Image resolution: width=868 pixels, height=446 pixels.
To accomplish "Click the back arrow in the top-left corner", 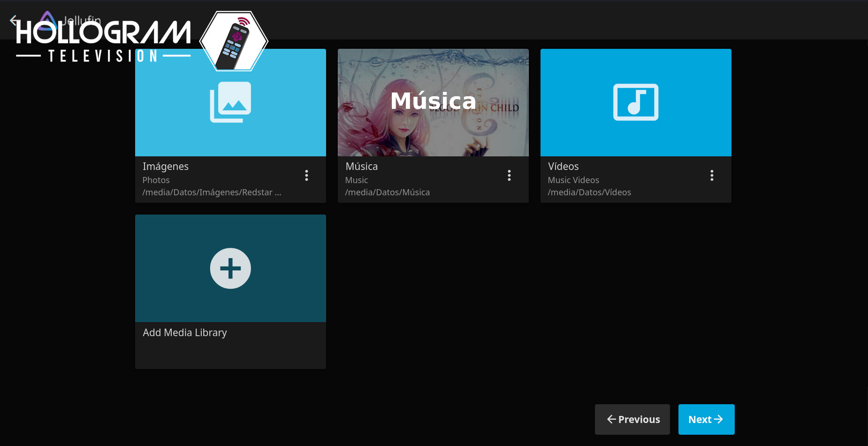I will tap(13, 20).
